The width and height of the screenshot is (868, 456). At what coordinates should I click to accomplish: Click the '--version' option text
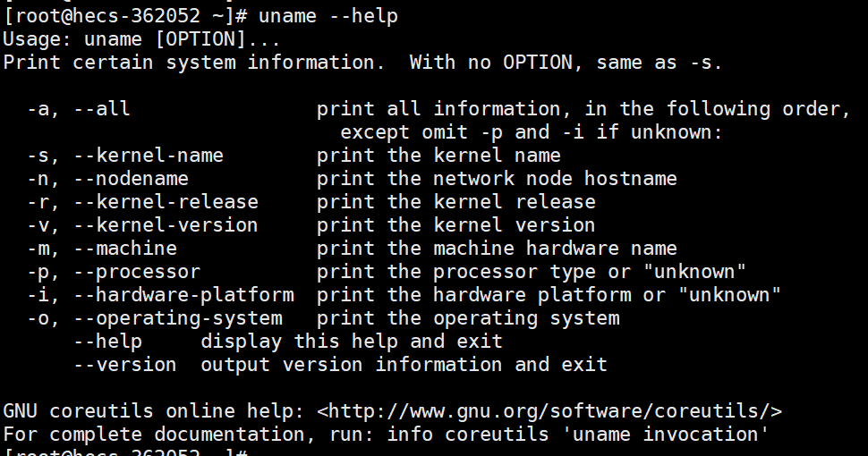pos(124,365)
